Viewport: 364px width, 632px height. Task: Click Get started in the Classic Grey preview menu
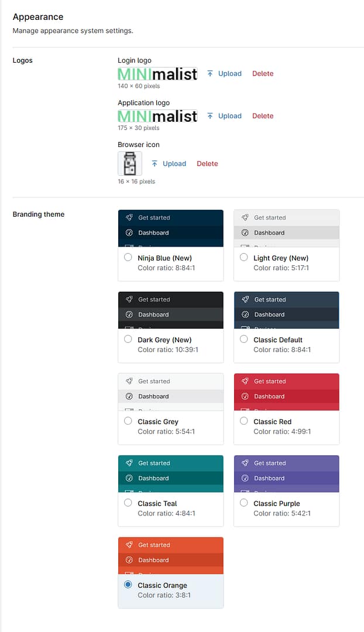(x=154, y=381)
